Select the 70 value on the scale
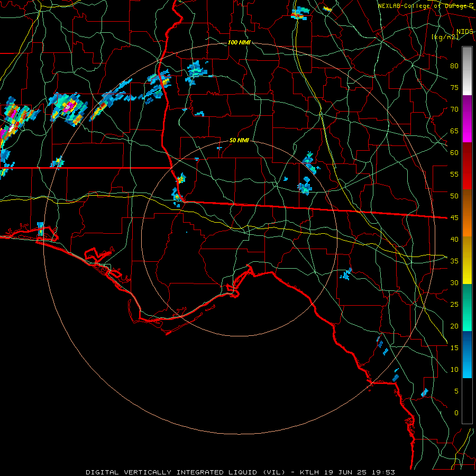This screenshot has height=476, width=476. click(454, 109)
